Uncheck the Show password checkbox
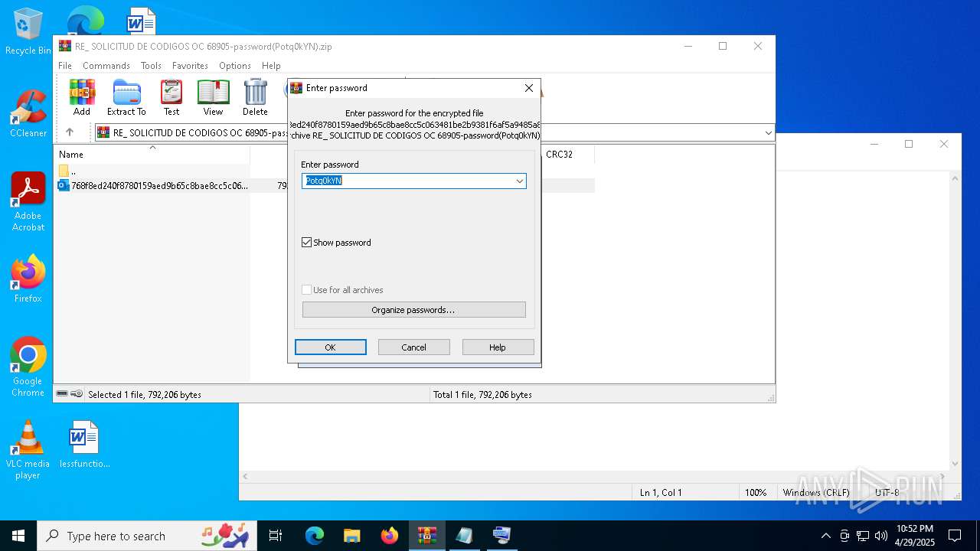 [x=307, y=243]
